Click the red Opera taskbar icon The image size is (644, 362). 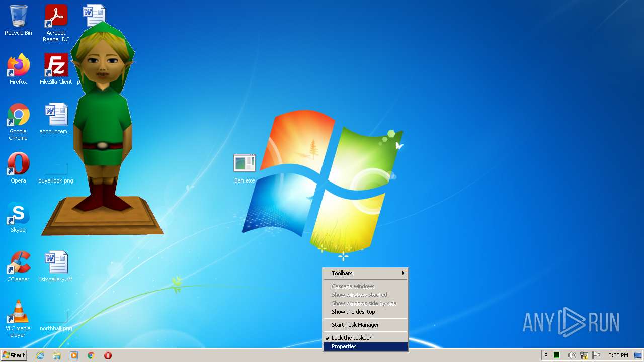click(108, 355)
